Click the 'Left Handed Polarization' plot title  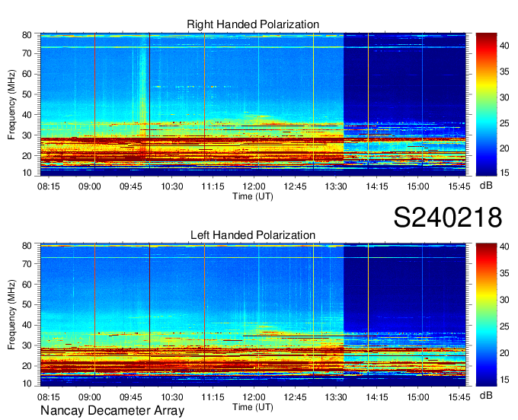tap(253, 235)
